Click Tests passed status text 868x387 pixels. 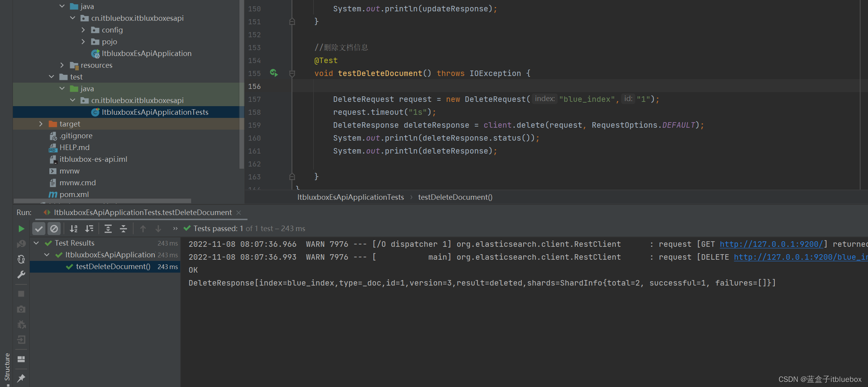[x=249, y=228]
